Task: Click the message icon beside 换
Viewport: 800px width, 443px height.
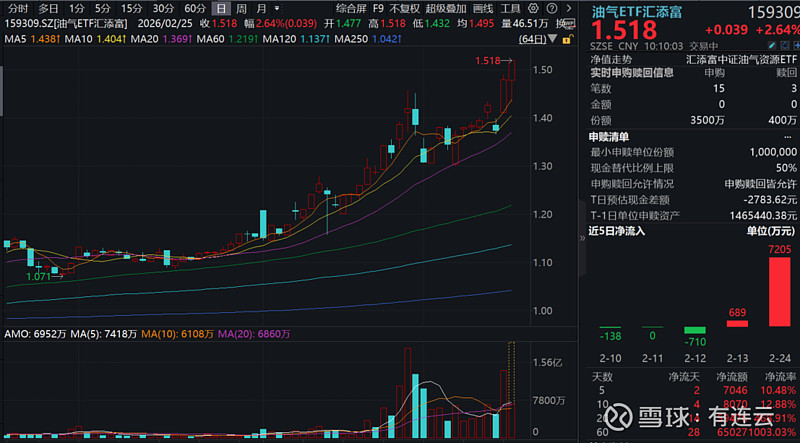Action: pos(571,23)
